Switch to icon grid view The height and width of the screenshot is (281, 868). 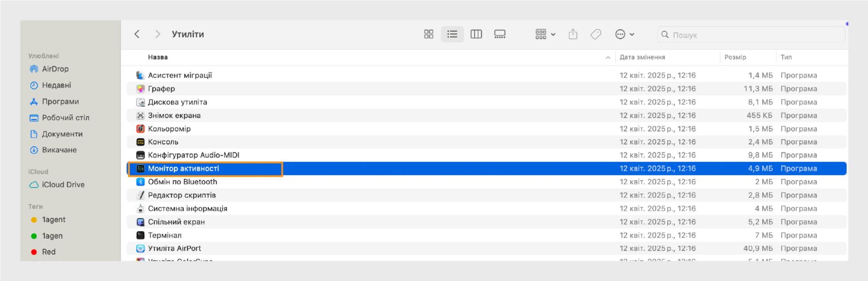click(x=429, y=34)
